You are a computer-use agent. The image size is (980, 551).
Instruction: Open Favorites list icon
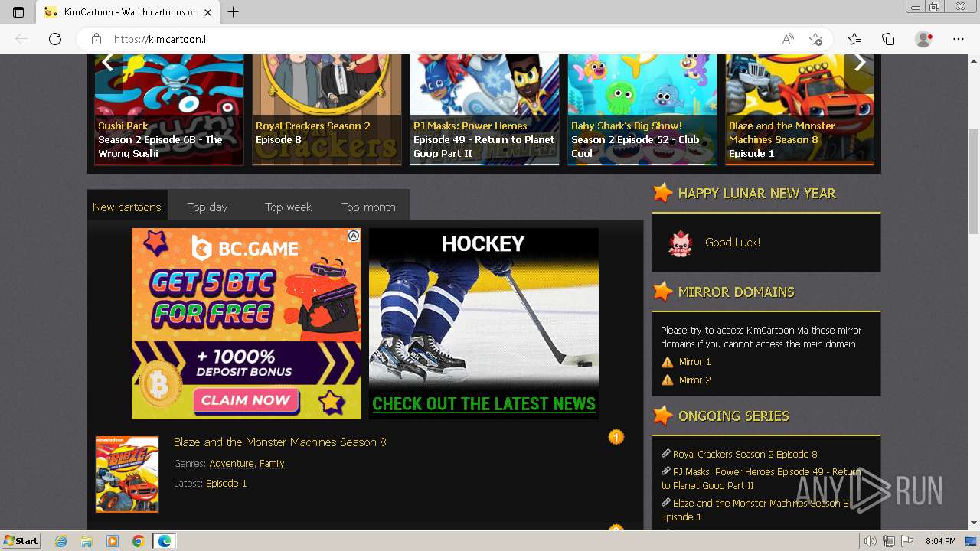[854, 39]
